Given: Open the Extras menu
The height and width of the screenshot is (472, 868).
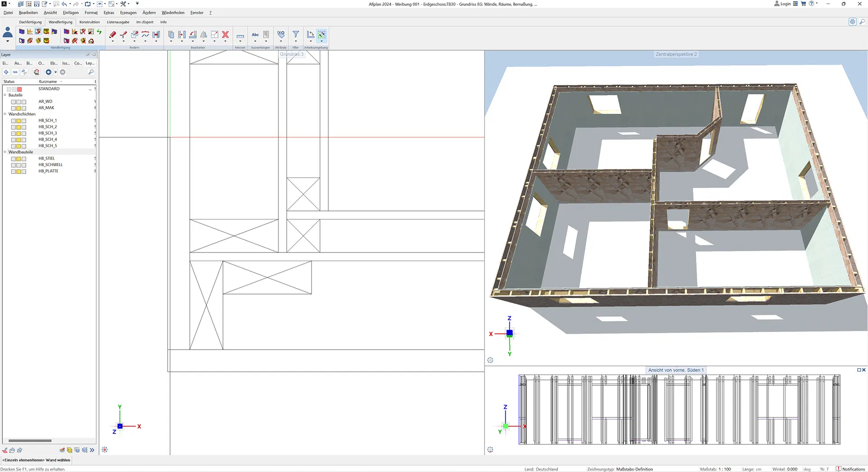Looking at the screenshot, I should coord(108,13).
